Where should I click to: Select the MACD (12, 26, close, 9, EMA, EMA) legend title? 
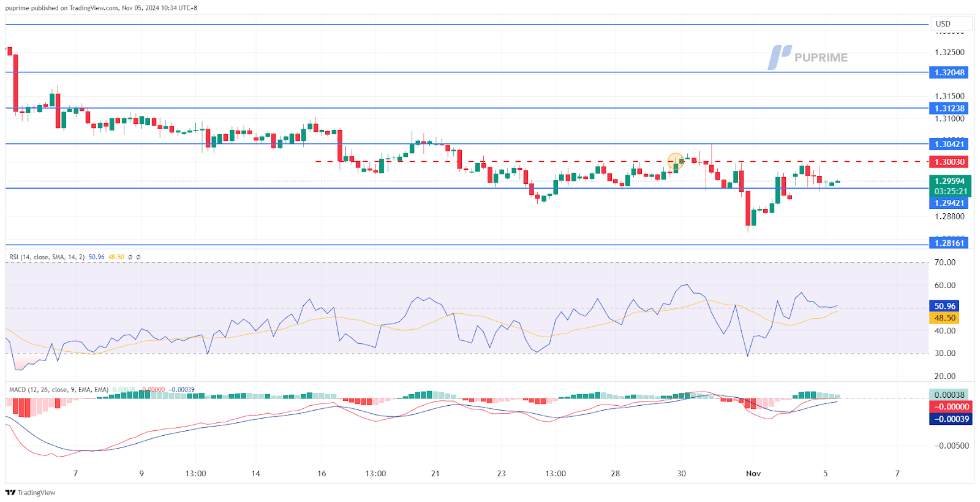coord(59,390)
